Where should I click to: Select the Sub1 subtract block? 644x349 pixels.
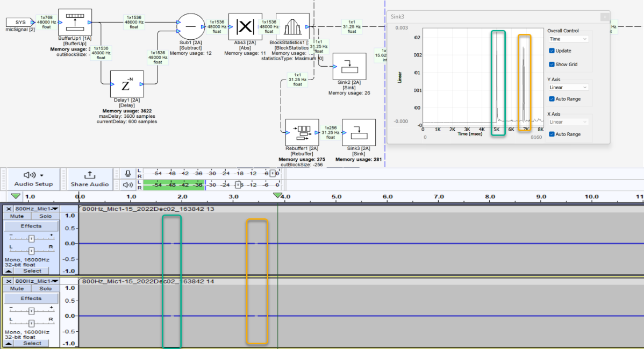(x=190, y=26)
